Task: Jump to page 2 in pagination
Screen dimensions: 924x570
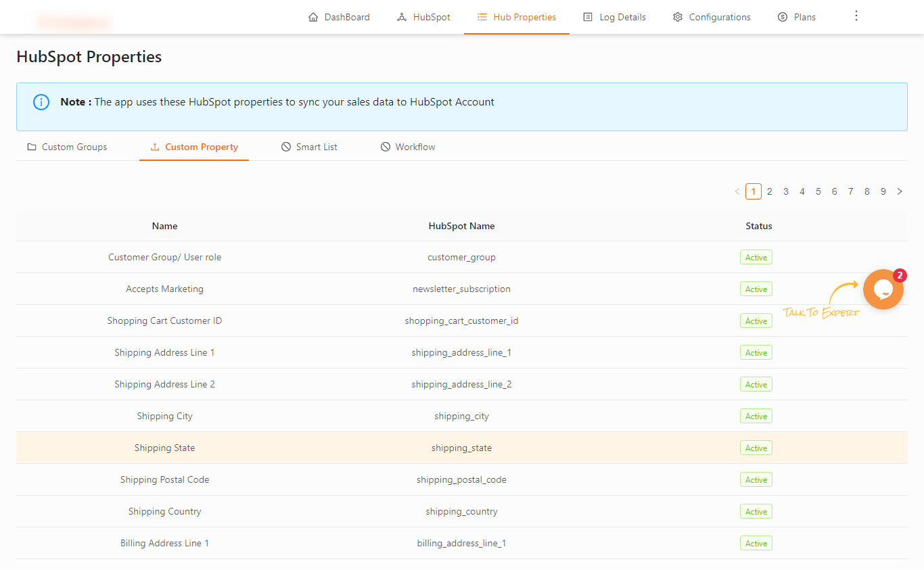Action: click(770, 191)
